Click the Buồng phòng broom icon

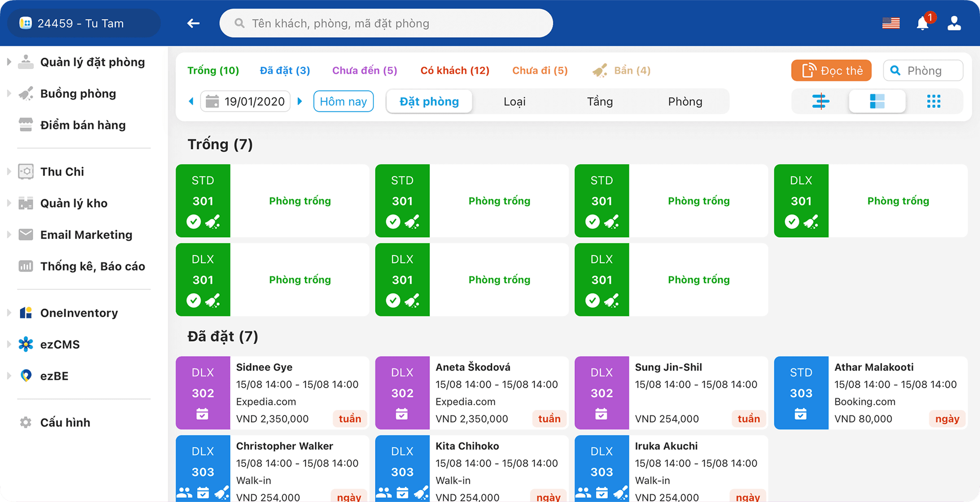(26, 93)
